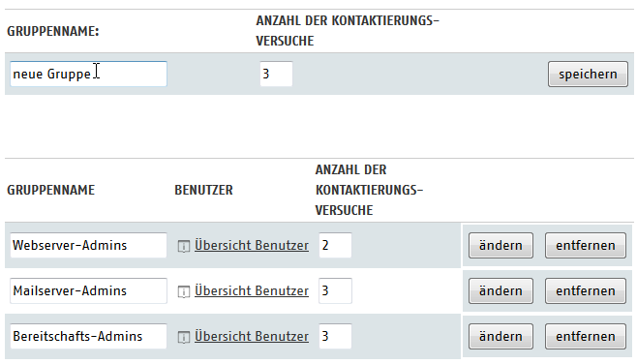This screenshot has height=364, width=637.
Task: Click the Mailserver-Admins contact attempts field
Action: click(335, 290)
